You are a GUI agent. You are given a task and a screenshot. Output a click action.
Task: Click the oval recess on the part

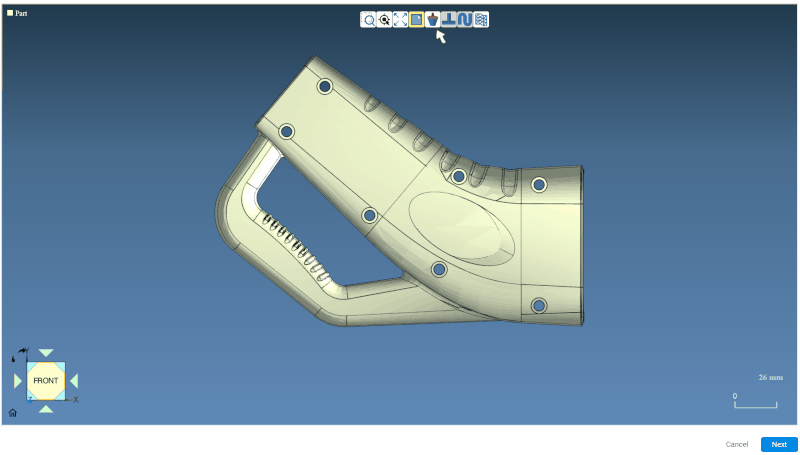[x=461, y=228]
